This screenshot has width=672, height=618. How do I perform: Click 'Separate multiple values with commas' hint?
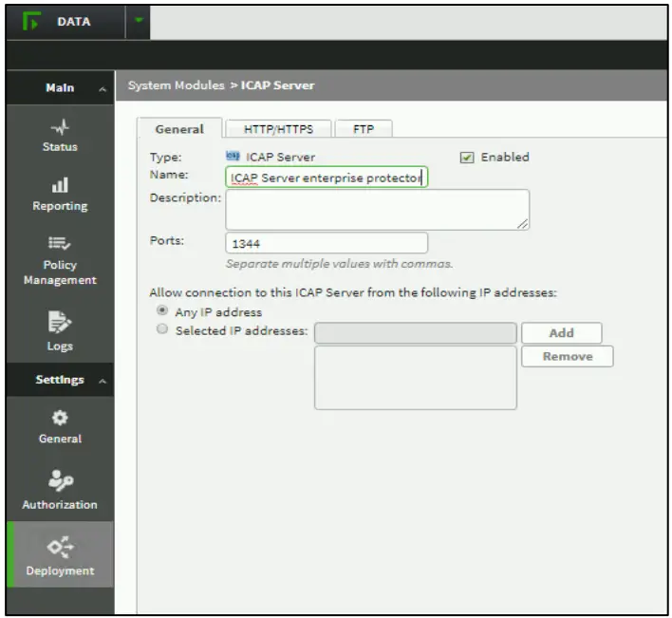(339, 264)
